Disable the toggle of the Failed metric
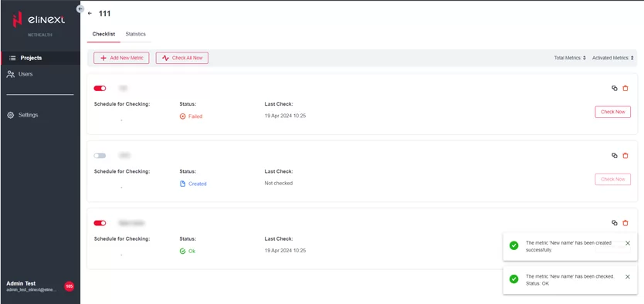The width and height of the screenshot is (644, 304). pos(100,88)
